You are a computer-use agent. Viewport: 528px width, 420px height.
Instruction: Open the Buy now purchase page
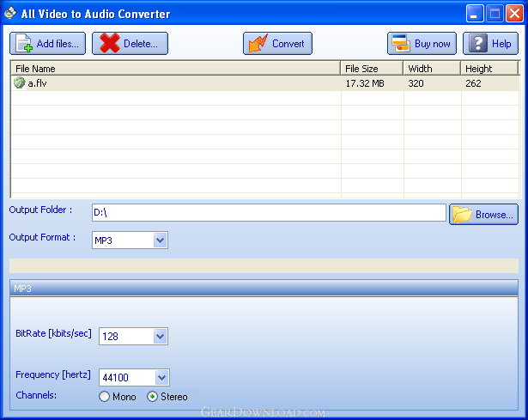pyautogui.click(x=422, y=44)
